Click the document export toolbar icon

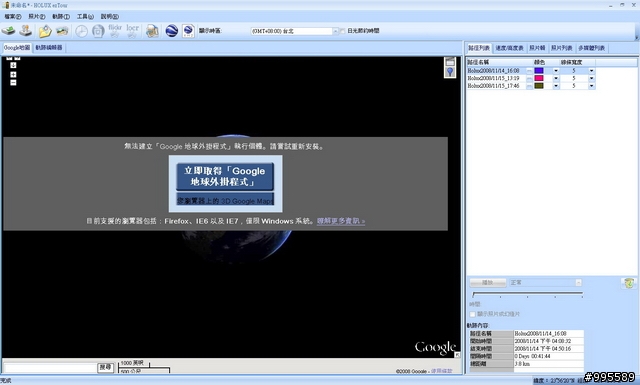[152, 31]
